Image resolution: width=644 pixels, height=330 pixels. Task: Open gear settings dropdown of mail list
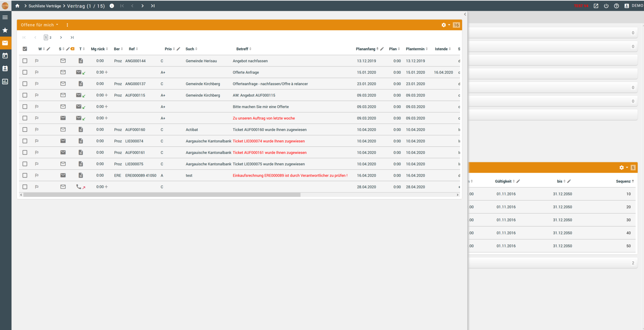click(x=446, y=25)
